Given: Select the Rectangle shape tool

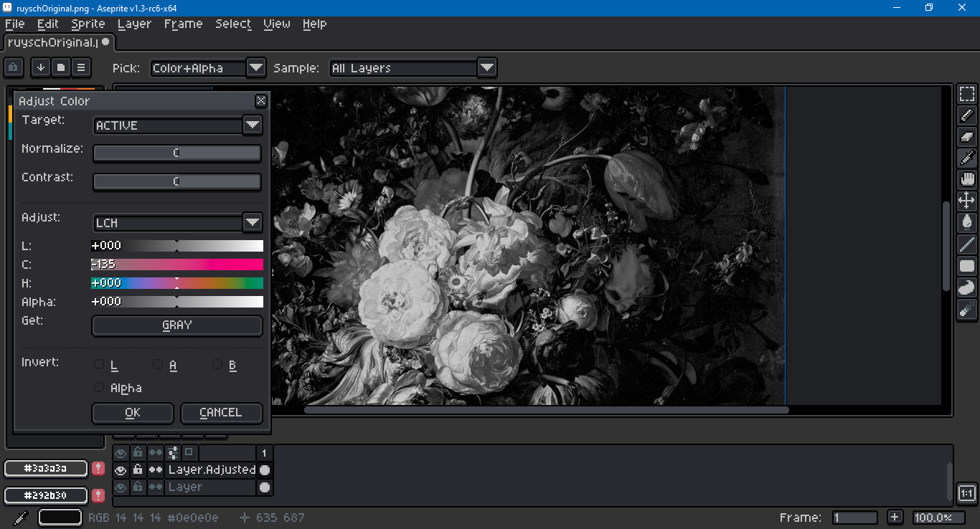Looking at the screenshot, I should click(x=967, y=266).
